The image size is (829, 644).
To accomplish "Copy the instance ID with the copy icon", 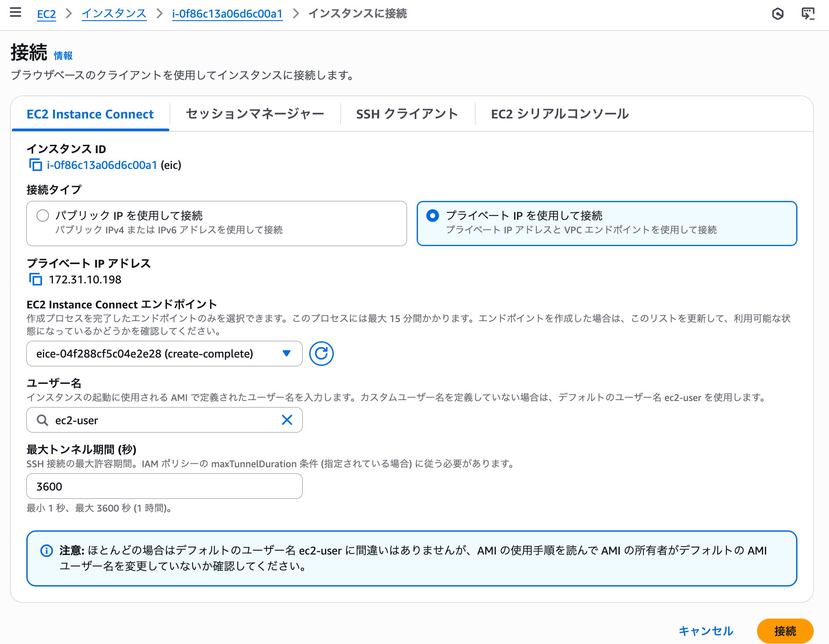I will tap(36, 165).
